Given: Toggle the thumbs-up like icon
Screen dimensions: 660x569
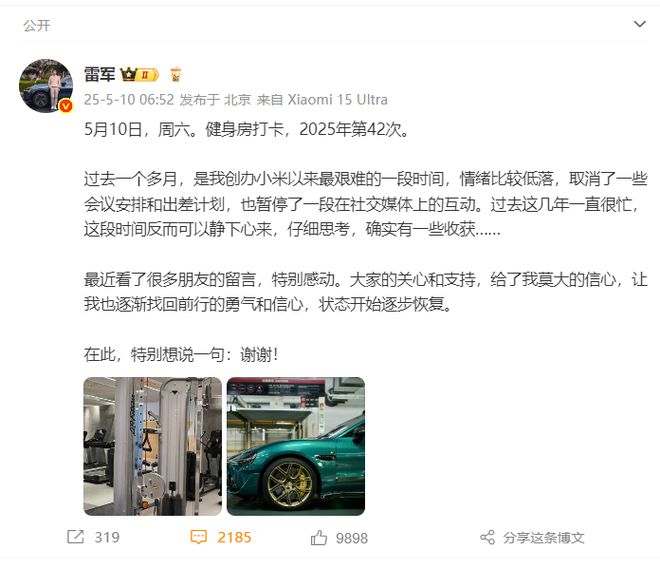Looking at the screenshot, I should [x=319, y=537].
